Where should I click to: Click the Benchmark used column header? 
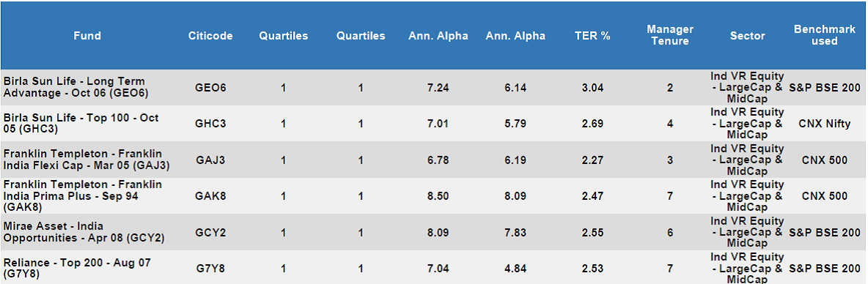pos(824,35)
